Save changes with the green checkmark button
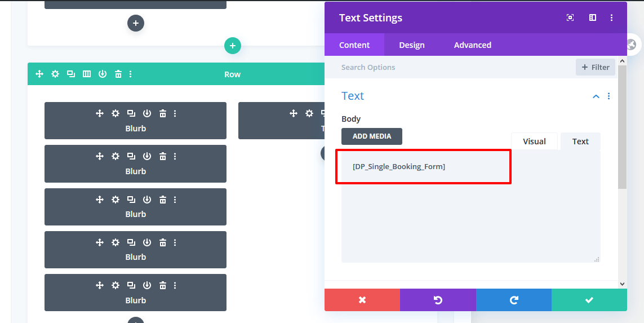This screenshot has height=323, width=644. point(589,300)
